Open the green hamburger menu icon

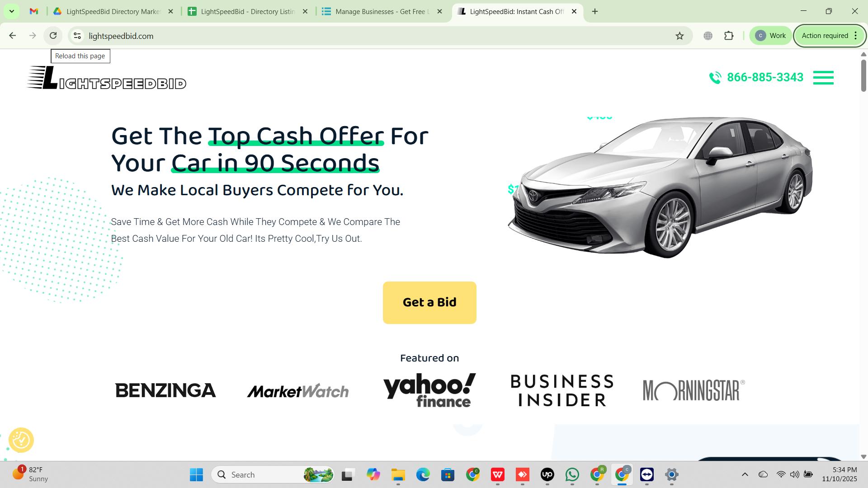(x=823, y=78)
